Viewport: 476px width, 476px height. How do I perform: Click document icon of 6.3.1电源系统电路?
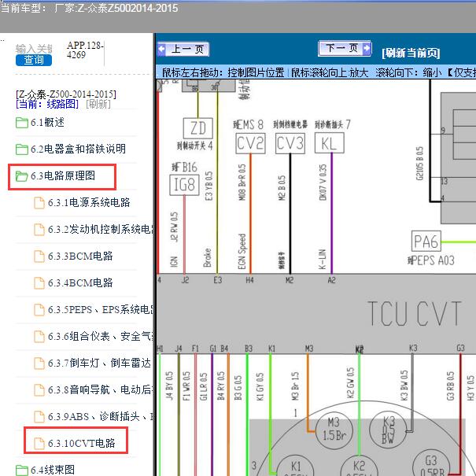[39, 203]
